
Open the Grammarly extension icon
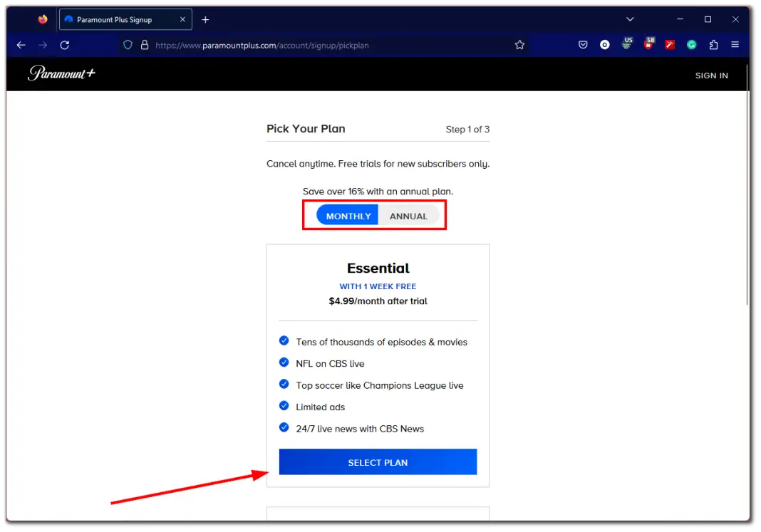pos(691,44)
